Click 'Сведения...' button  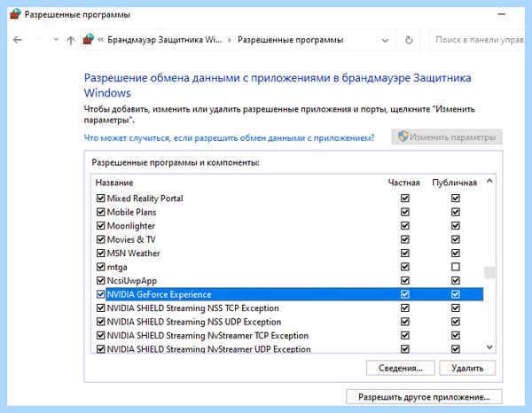point(401,368)
